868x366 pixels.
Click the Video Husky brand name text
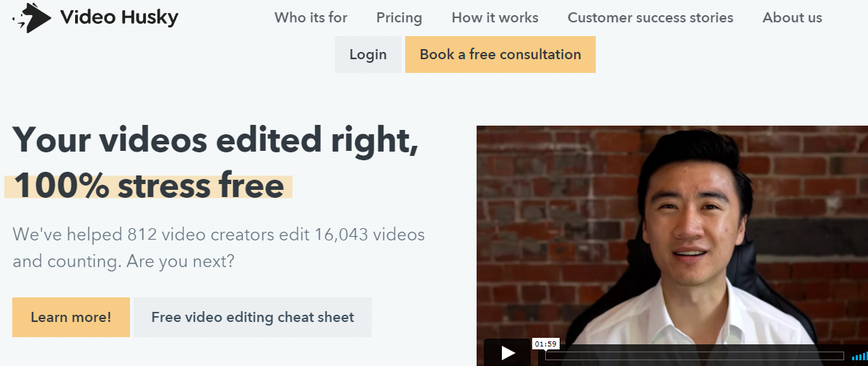pos(119,18)
